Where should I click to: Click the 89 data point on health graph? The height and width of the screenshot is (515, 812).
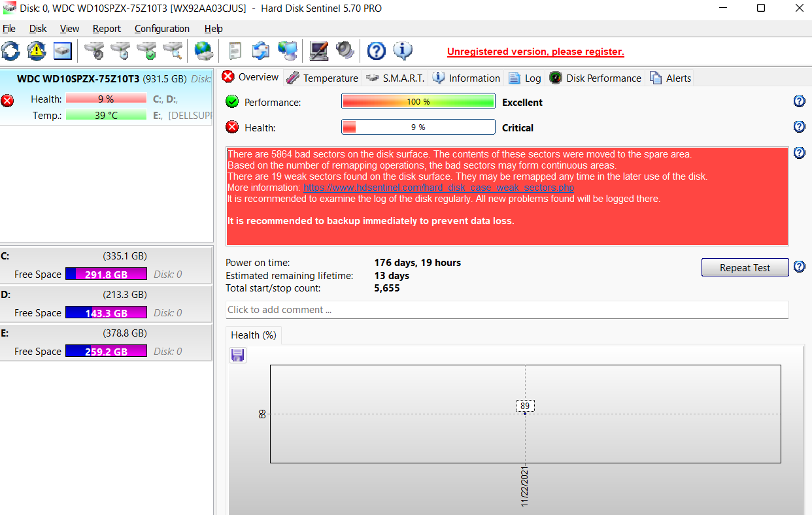525,413
